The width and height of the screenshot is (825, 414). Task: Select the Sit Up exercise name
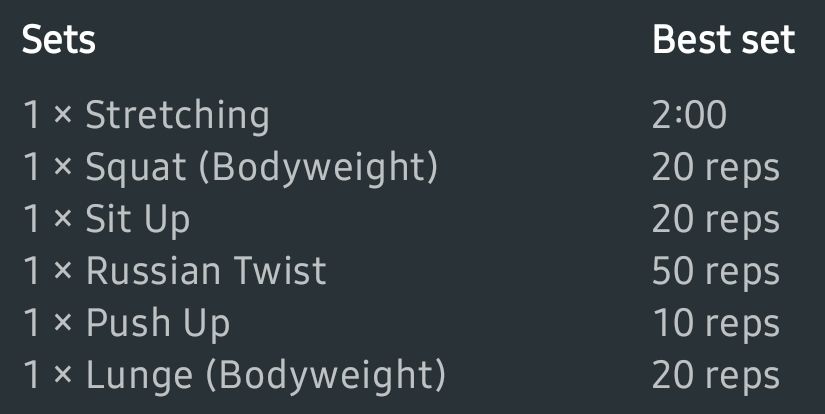click(138, 220)
